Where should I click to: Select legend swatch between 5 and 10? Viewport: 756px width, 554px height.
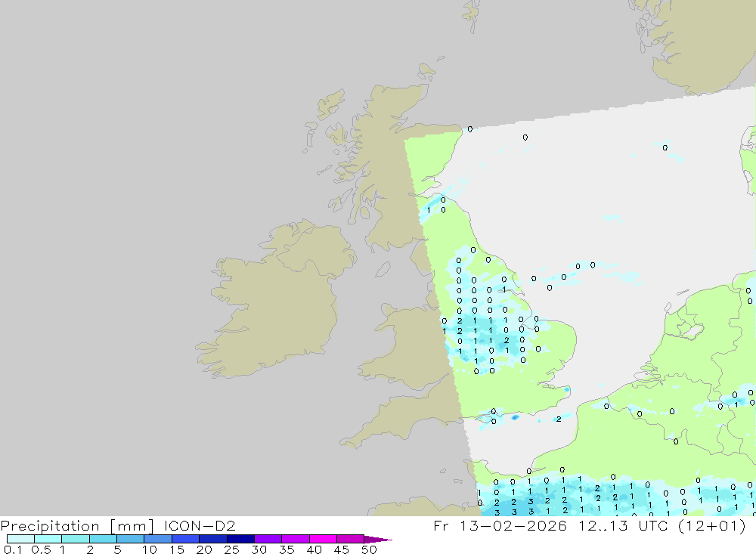(x=131, y=539)
